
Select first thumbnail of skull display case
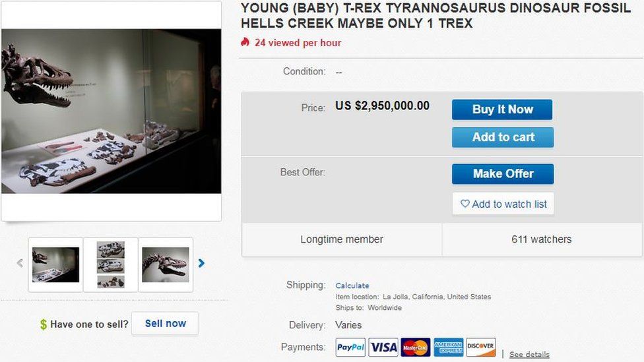55,264
